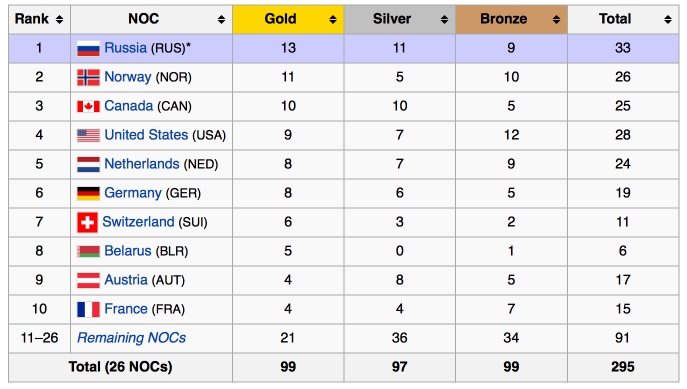The width and height of the screenshot is (687, 389).
Task: Sort by Gold medal count arrows
Action: [333, 19]
